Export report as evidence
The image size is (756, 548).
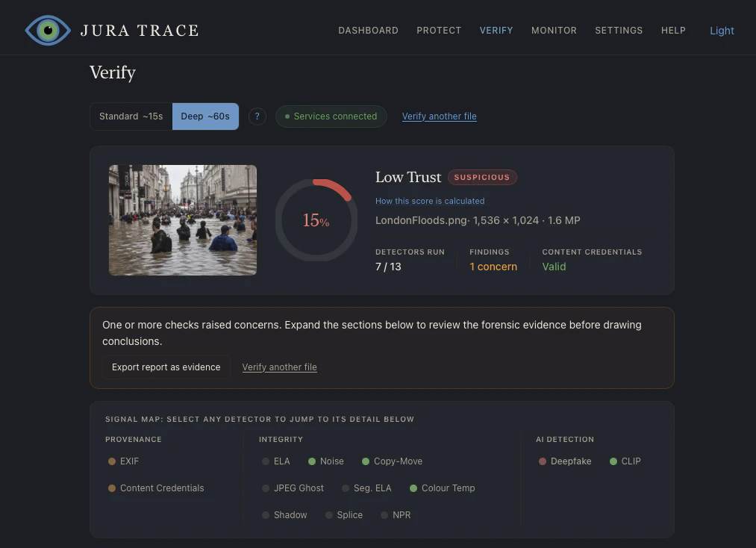tap(166, 367)
